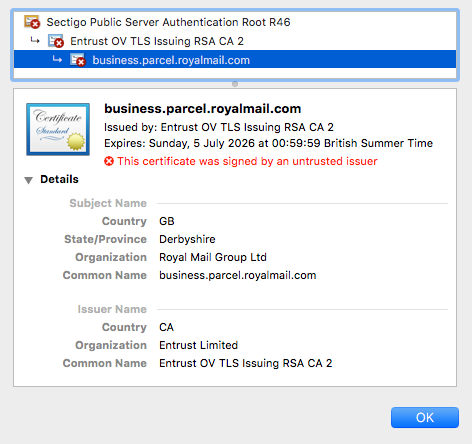
Task: Select Sectigo Public Server Authentication Root R46
Action: [168, 22]
